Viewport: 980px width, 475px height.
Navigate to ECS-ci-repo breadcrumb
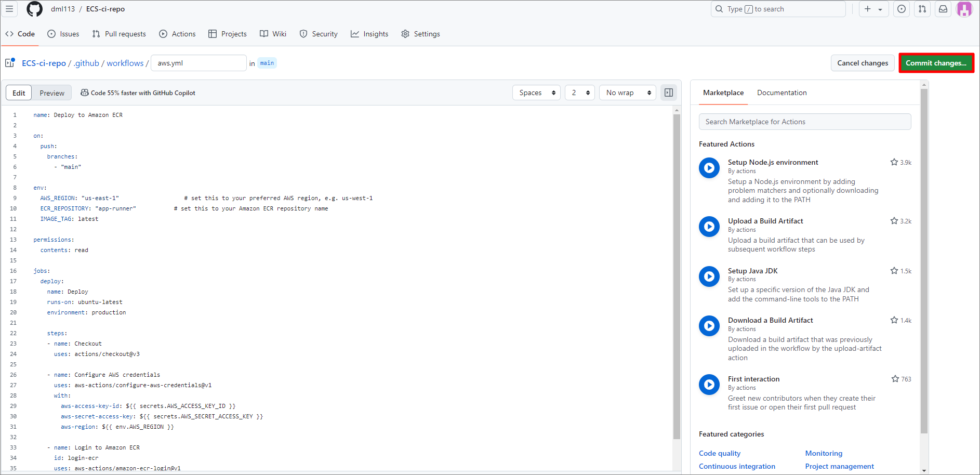[44, 63]
